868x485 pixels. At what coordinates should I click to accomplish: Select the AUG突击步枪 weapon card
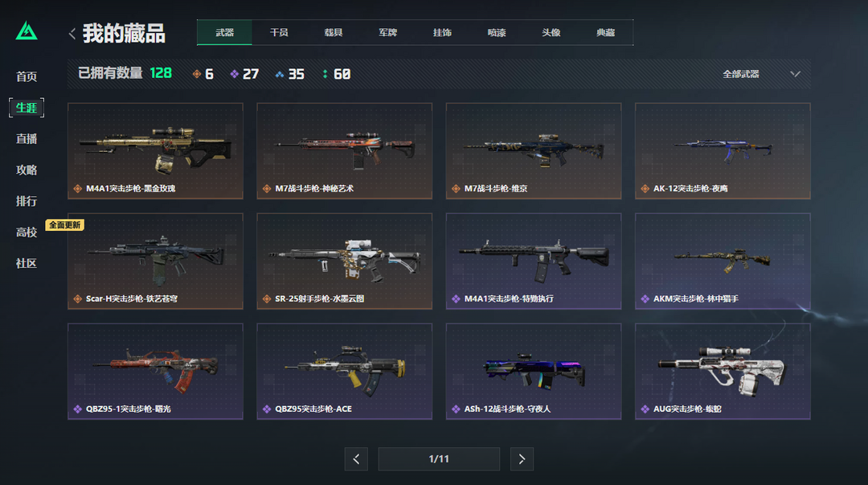pos(723,372)
